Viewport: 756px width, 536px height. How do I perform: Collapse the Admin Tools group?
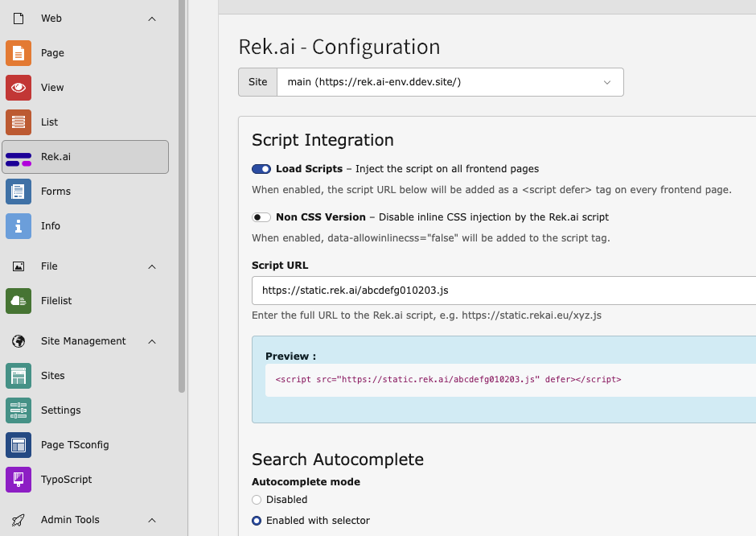tap(152, 520)
